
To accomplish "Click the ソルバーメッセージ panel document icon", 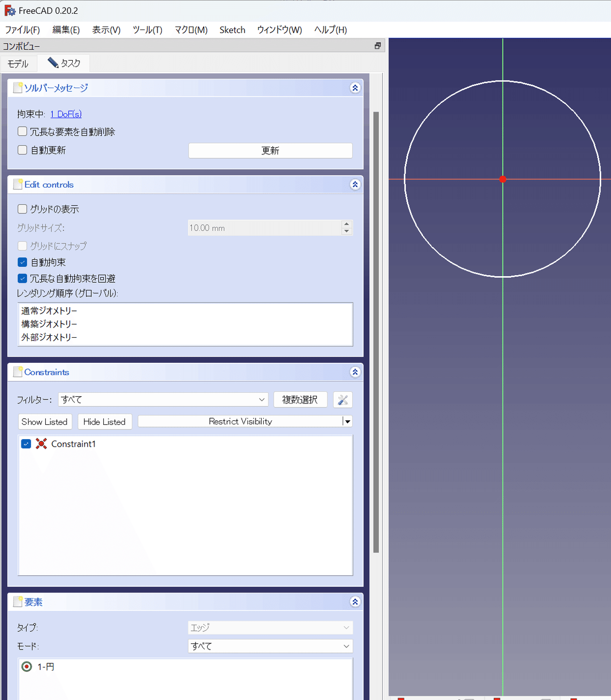I will [x=17, y=87].
